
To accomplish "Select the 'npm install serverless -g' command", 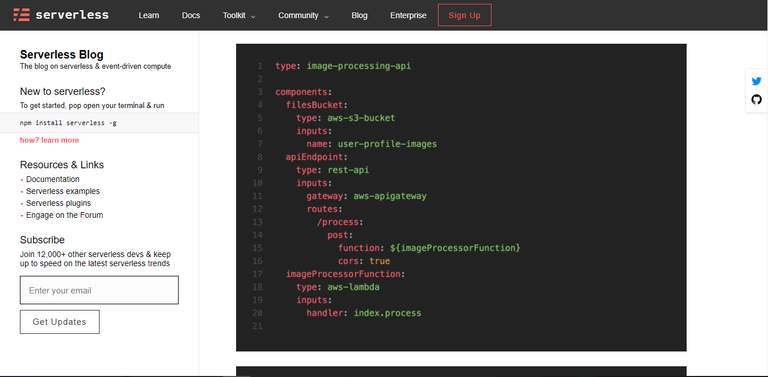I will (68, 123).
